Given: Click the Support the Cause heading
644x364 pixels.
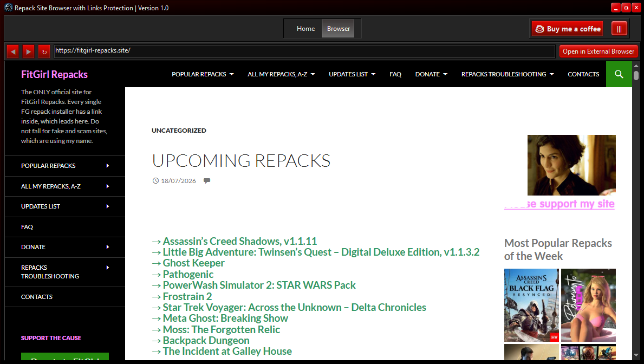Looking at the screenshot, I should click(51, 338).
